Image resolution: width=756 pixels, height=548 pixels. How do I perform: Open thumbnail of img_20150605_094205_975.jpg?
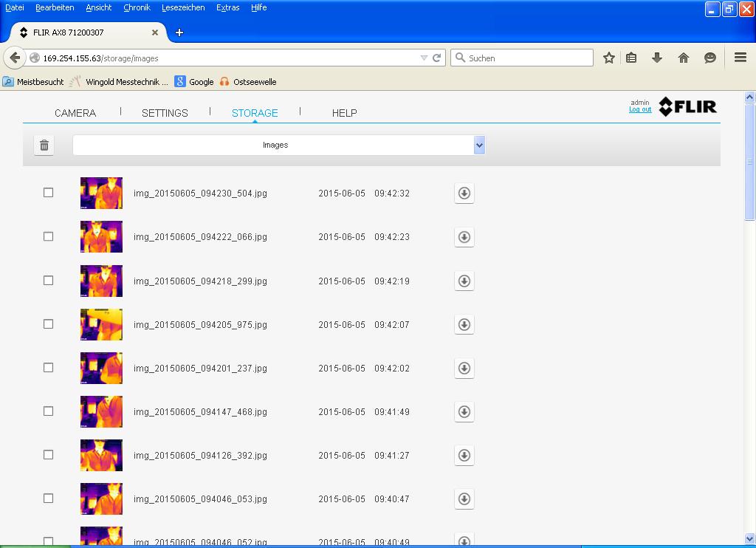point(101,324)
